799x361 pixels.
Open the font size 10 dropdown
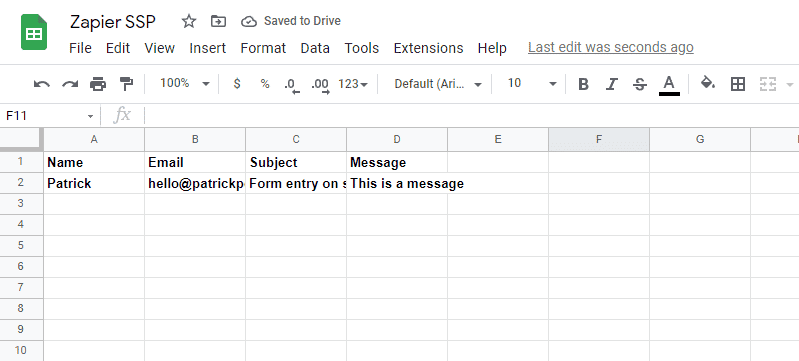pos(531,84)
